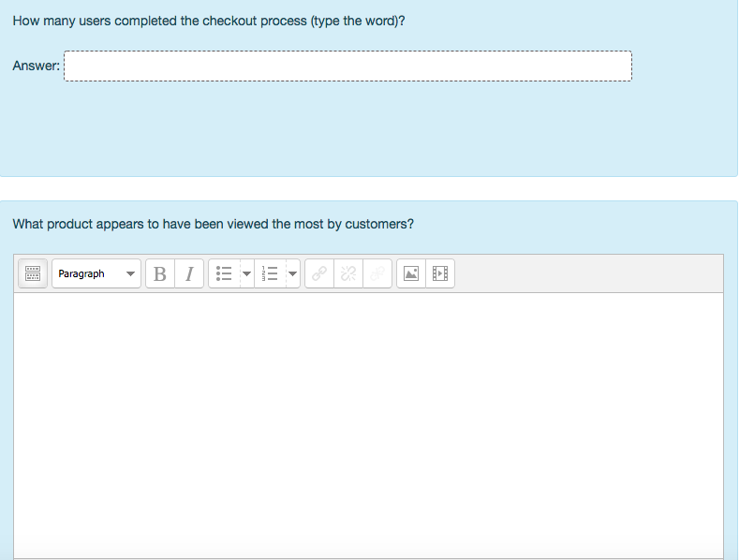Apply bold formatting in the editor
739x560 pixels.
pos(160,273)
